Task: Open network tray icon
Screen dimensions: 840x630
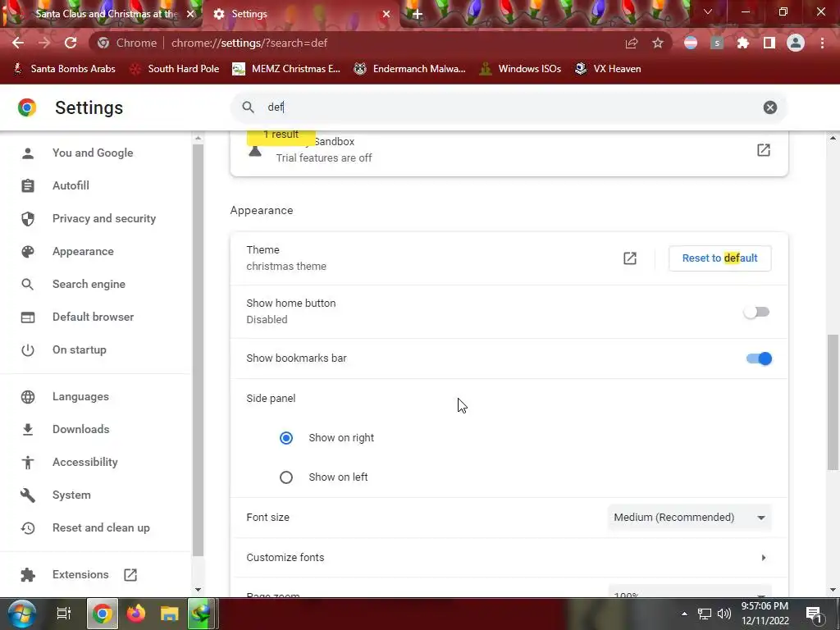Action: 705,614
